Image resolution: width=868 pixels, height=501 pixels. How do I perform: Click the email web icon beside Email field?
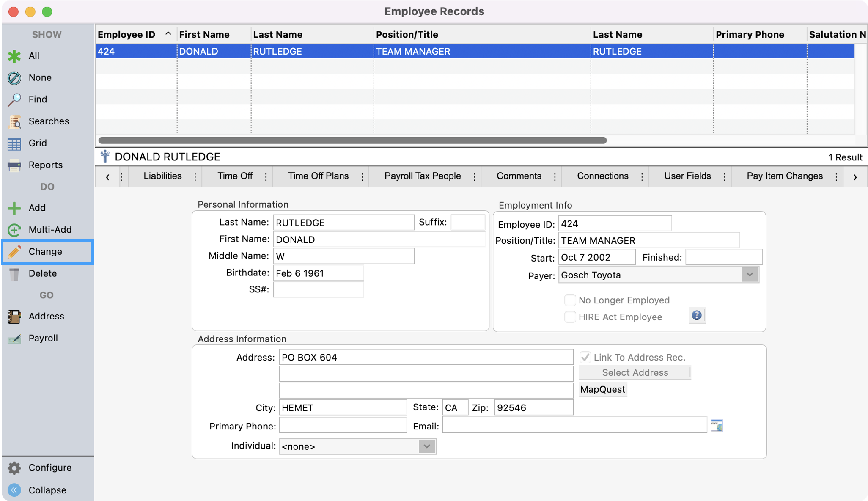717,426
